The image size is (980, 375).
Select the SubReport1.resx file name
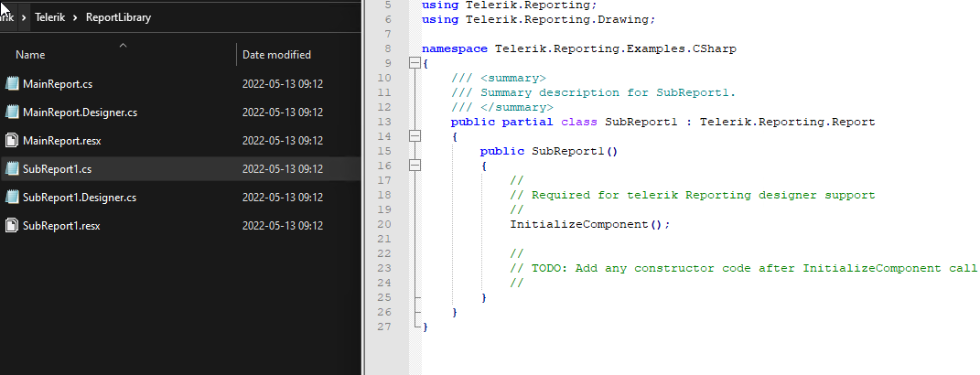[x=61, y=225]
